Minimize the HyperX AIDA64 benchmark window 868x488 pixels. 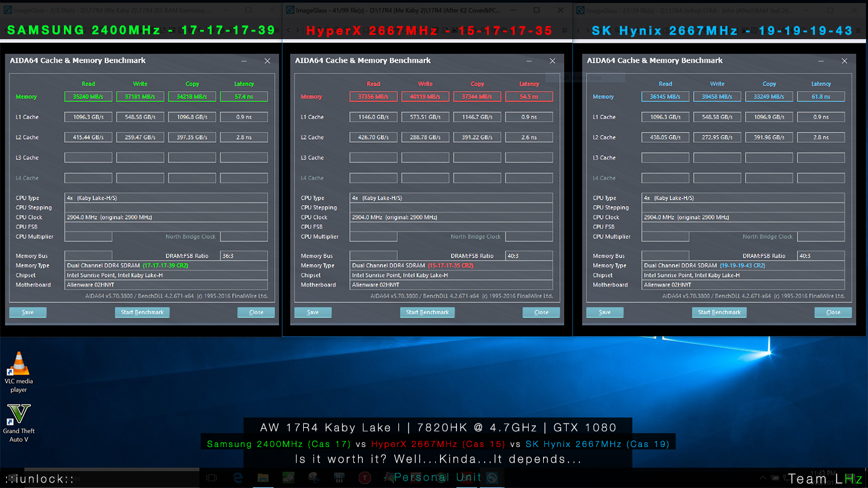point(529,61)
